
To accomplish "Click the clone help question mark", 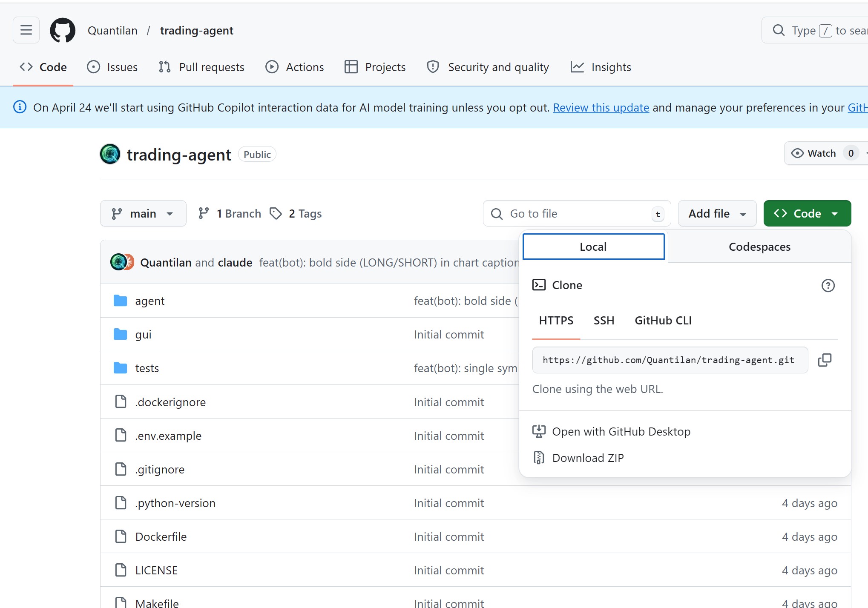I will tap(828, 285).
